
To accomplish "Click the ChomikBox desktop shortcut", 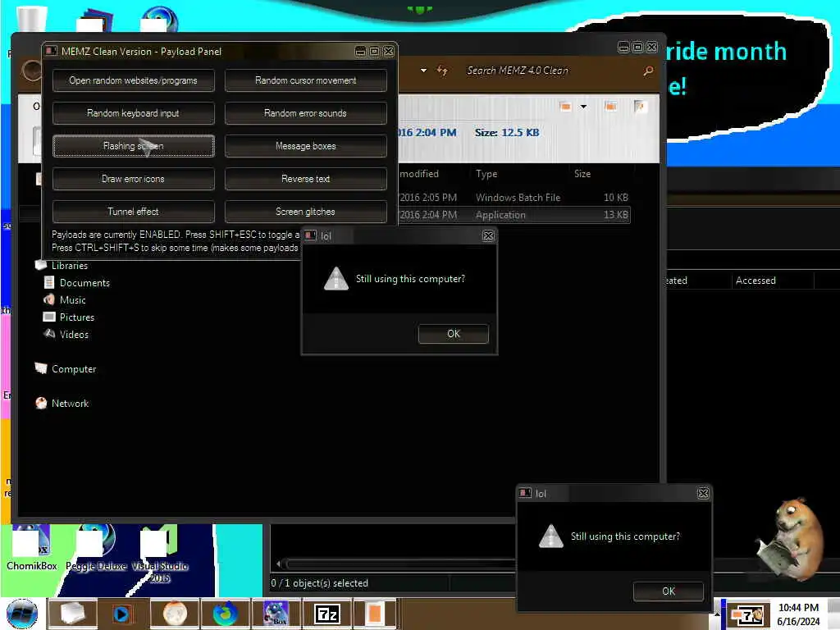I will coord(31,548).
